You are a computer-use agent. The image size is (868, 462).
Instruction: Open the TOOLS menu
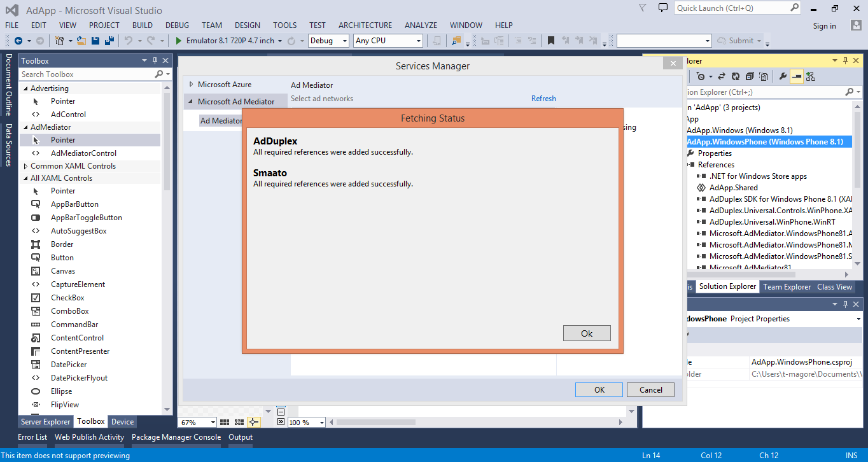coord(285,25)
